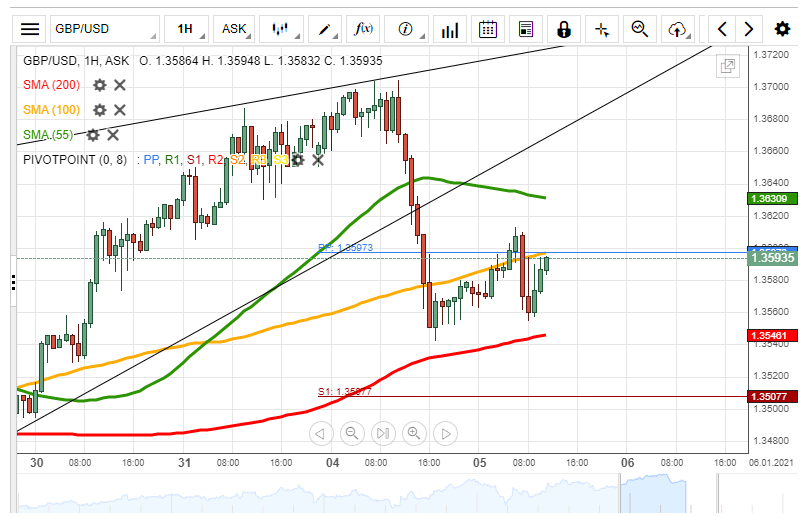Select the pencil drawing tool
The width and height of the screenshot is (808, 517).
pyautogui.click(x=324, y=29)
